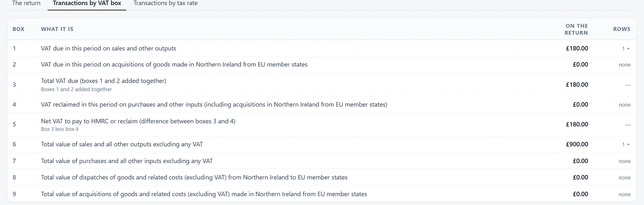Click the ROWS column header
Viewport: 644px width, 205px height.
pos(622,29)
